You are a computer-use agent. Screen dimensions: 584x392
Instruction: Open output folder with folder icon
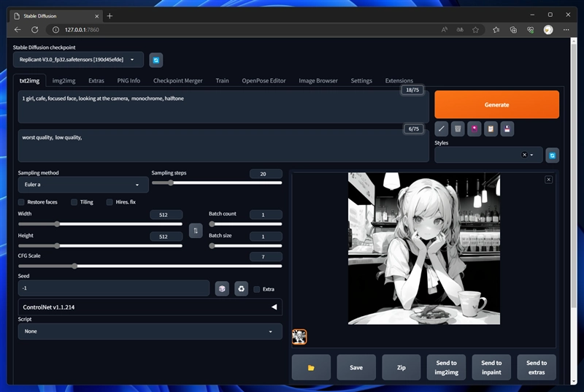[x=311, y=367]
